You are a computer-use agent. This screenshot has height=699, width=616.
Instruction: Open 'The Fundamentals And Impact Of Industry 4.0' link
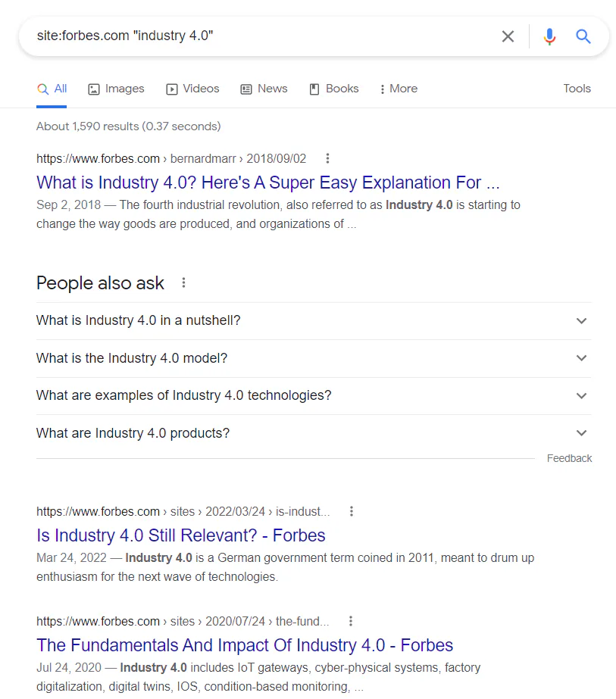(245, 645)
